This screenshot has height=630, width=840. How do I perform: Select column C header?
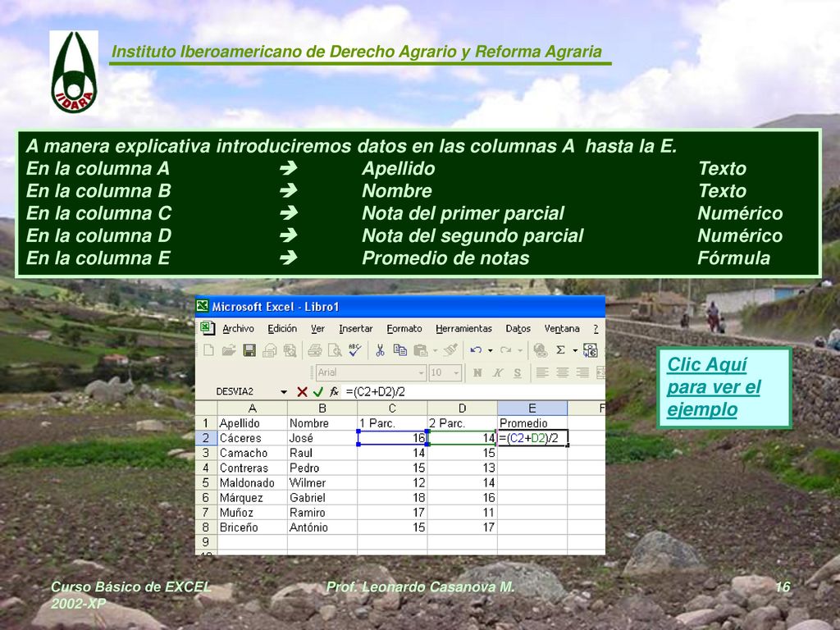(392, 409)
